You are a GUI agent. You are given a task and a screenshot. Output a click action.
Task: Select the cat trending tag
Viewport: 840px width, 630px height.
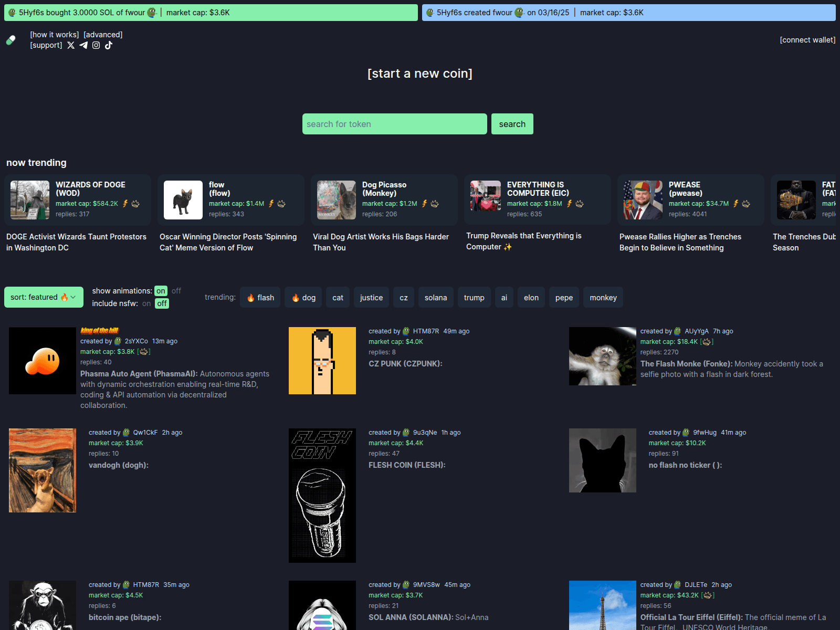[x=338, y=298]
